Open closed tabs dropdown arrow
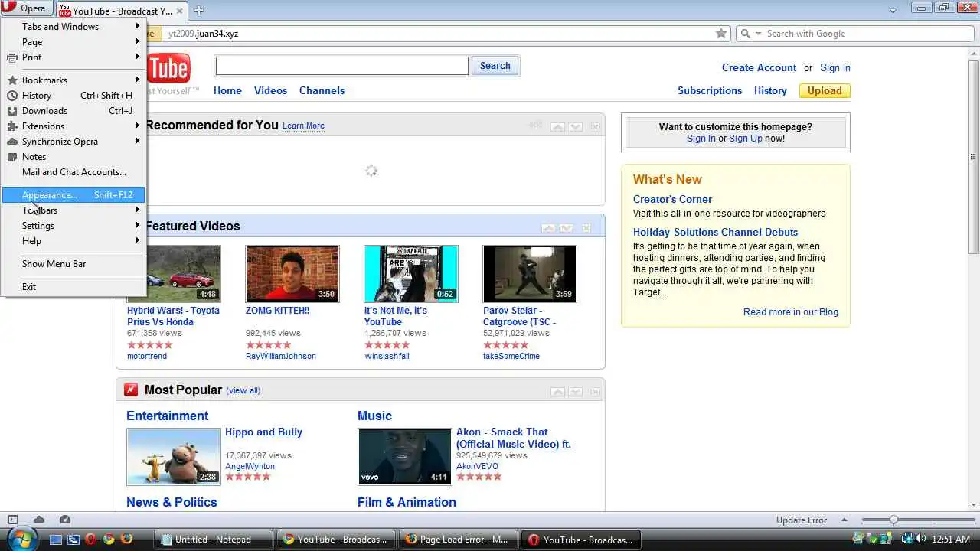 pos(893,11)
